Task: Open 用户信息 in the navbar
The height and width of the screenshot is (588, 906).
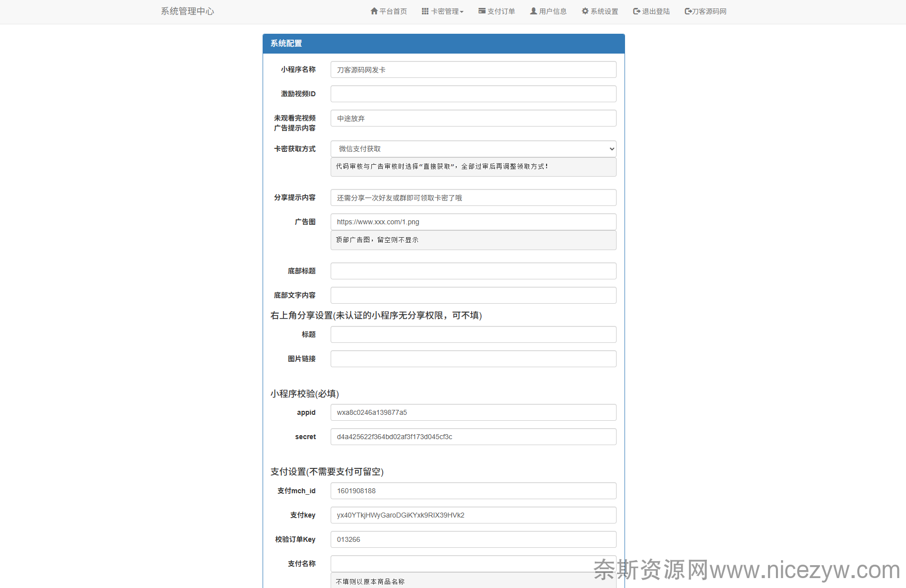Action: (x=549, y=11)
